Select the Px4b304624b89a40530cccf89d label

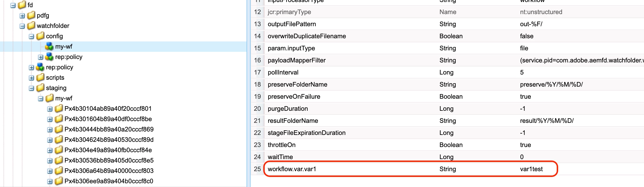[109, 140]
